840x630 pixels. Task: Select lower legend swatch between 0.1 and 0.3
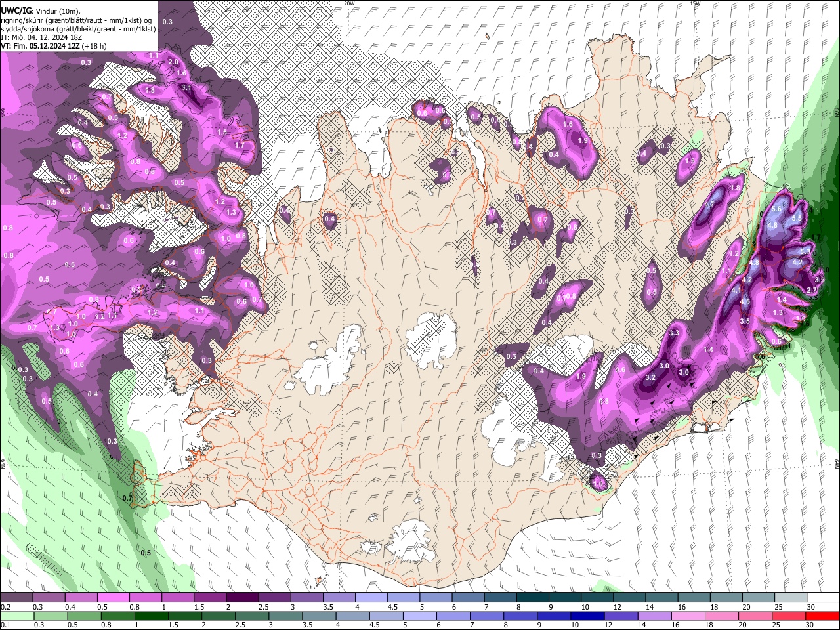(16, 616)
